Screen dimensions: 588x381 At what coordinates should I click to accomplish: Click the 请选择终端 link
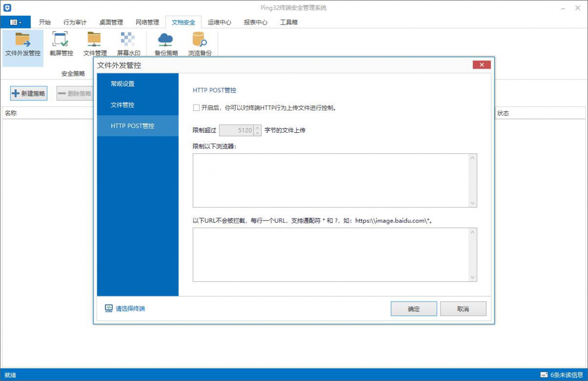(130, 308)
